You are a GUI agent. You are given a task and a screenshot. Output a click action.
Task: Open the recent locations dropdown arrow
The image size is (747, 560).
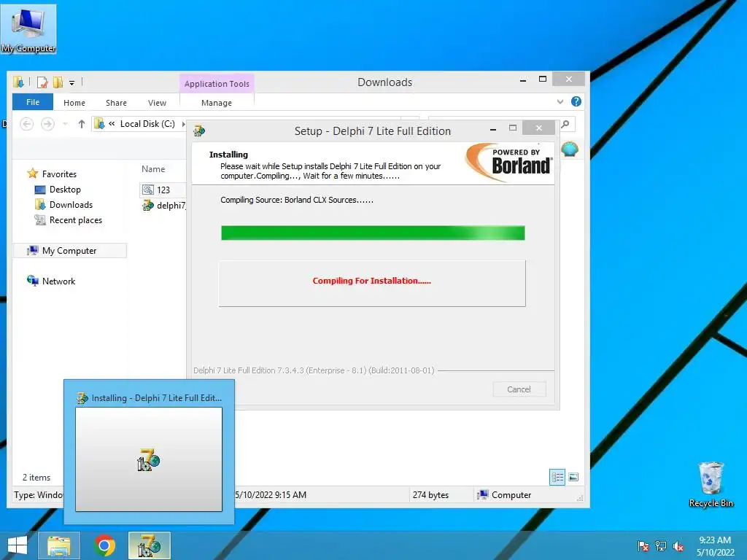(x=65, y=124)
